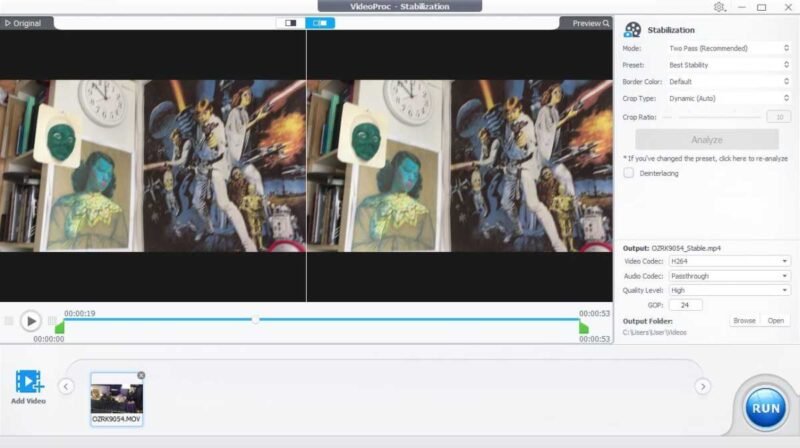The height and width of the screenshot is (448, 800).
Task: Click the Original play-triangle label
Action: (x=23, y=23)
